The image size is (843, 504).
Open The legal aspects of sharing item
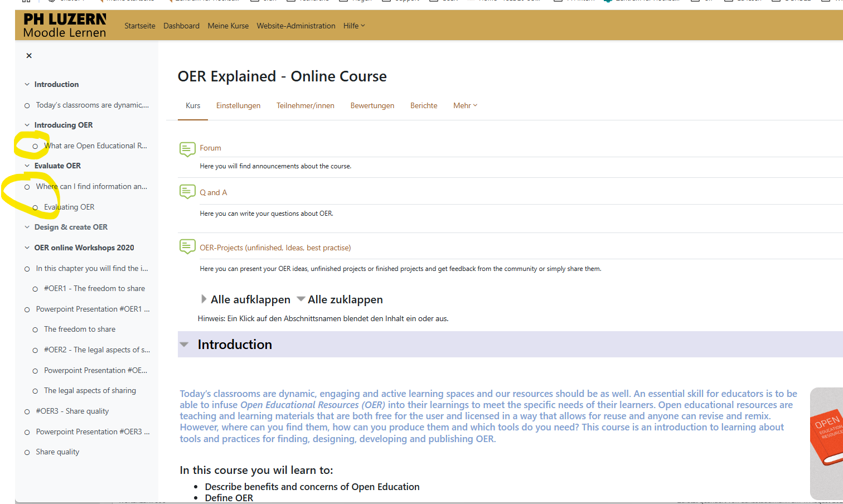click(x=90, y=390)
